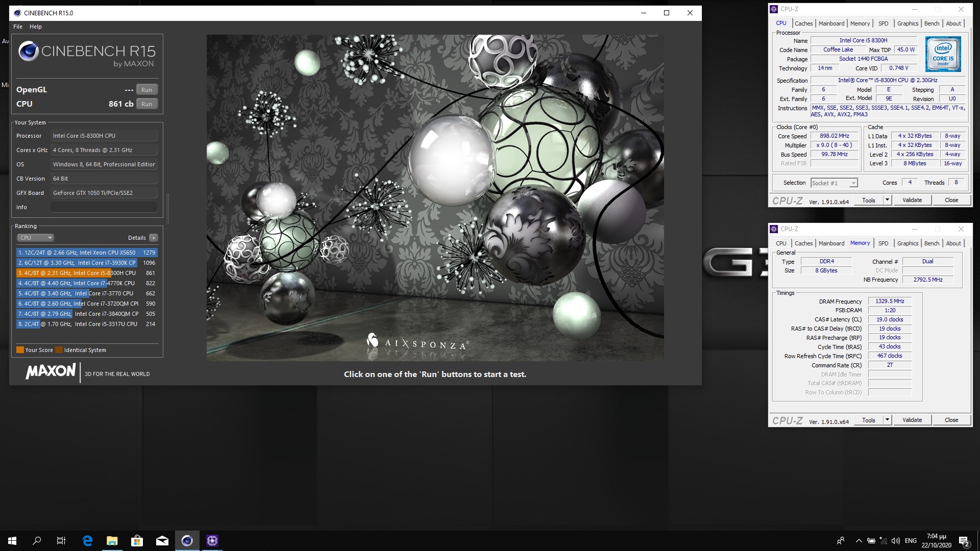Switch to Cinebench taskbar icon
Image resolution: width=980 pixels, height=551 pixels.
coord(187,541)
